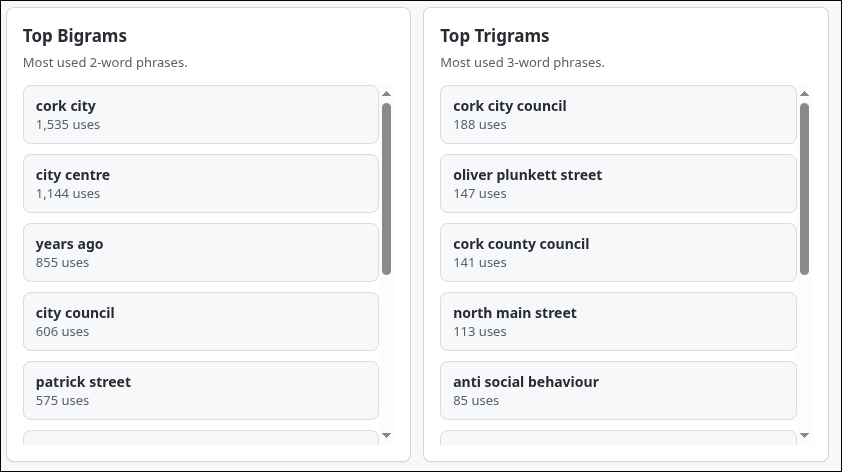Click the Top Bigrams heading
This screenshot has height=472, width=842.
point(75,36)
